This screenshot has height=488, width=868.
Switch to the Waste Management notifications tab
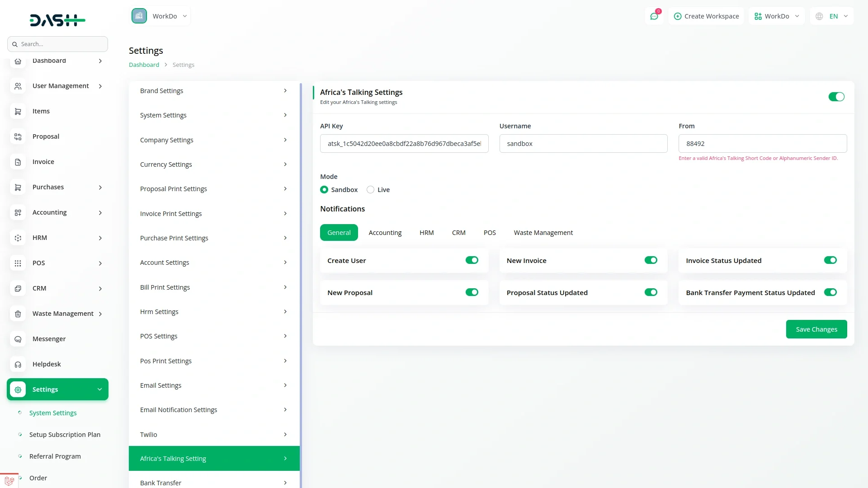pos(543,233)
